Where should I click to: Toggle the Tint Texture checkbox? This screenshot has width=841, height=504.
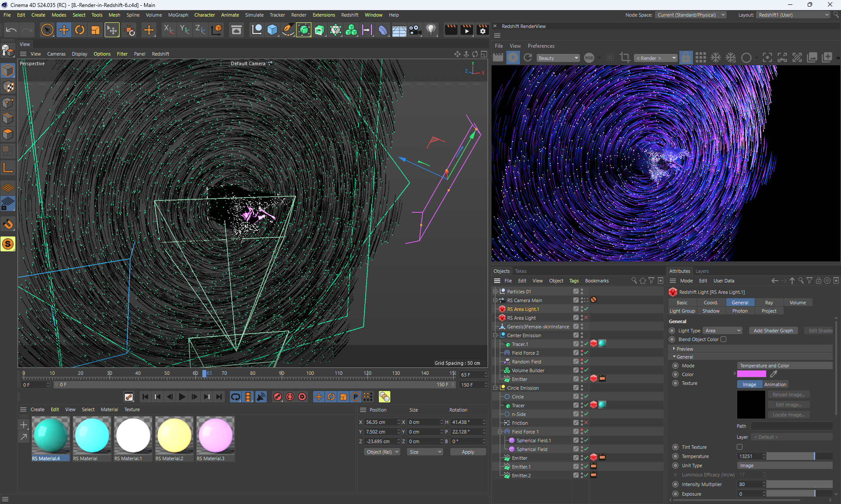(x=740, y=447)
